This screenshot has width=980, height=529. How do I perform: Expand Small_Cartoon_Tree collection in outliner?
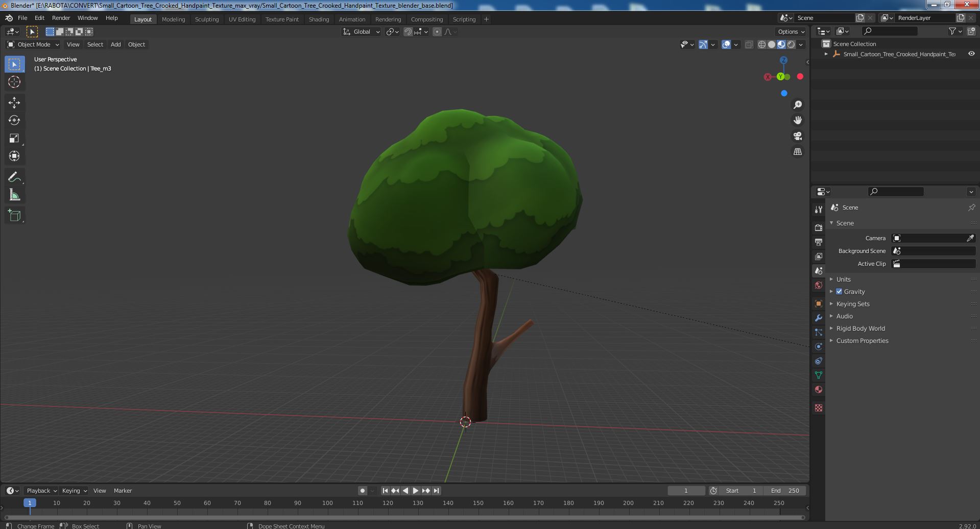click(826, 54)
